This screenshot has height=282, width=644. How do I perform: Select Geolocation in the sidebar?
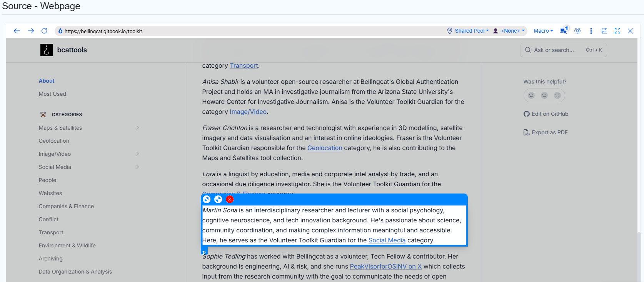click(54, 141)
